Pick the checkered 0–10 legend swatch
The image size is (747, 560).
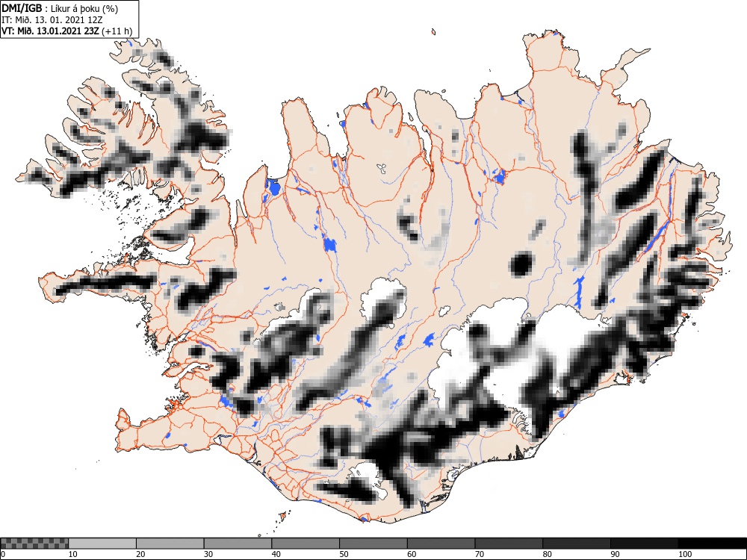coord(35,544)
